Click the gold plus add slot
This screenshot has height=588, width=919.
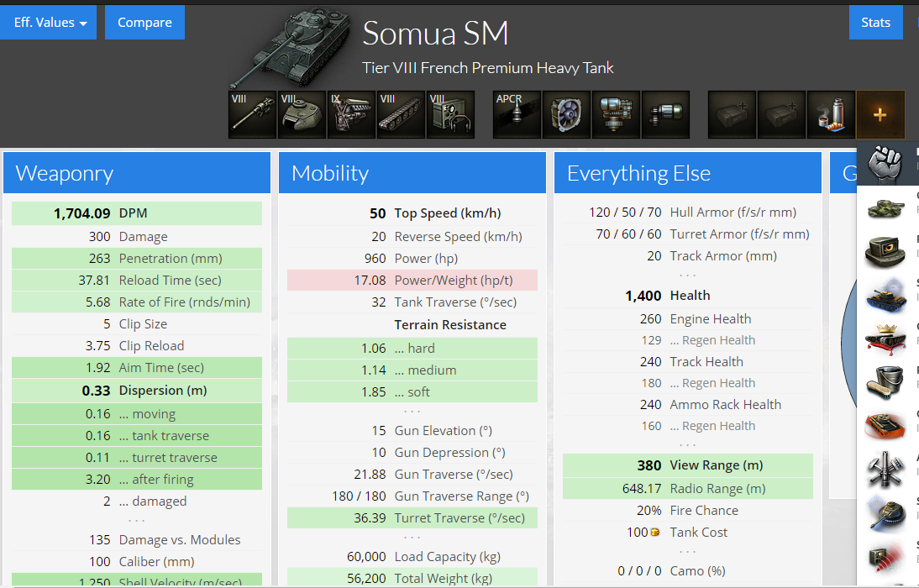880,114
